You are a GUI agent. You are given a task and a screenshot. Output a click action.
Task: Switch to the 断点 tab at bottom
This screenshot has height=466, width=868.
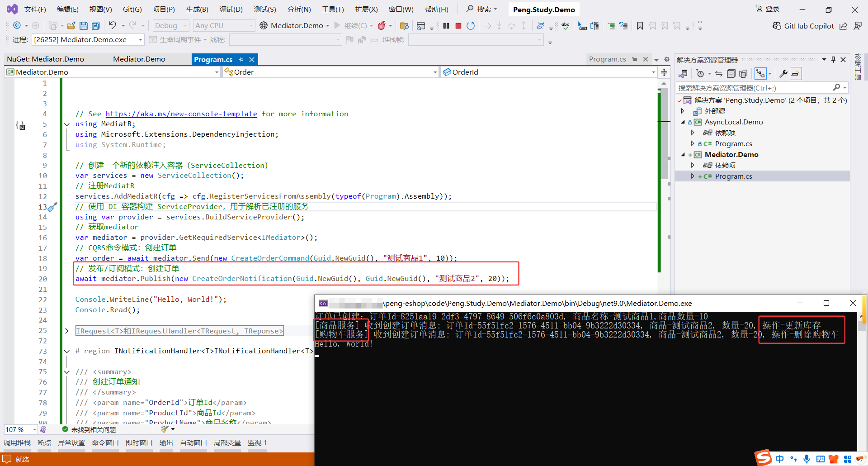click(44, 443)
